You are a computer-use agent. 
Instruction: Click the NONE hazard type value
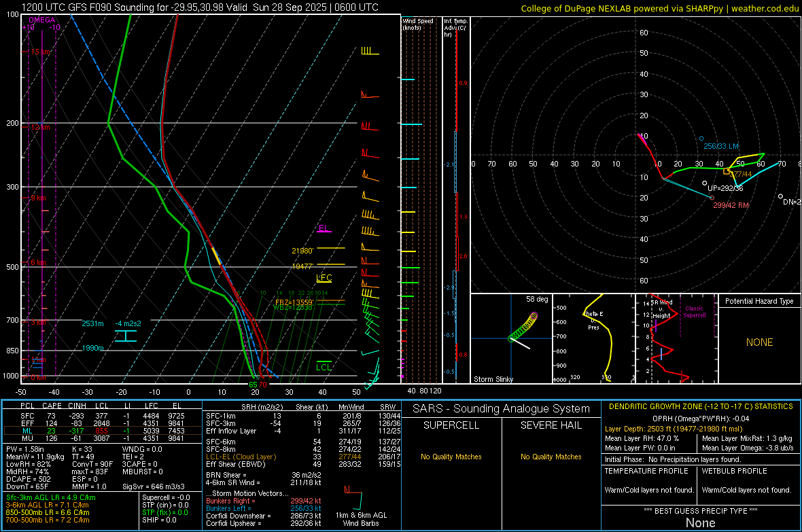pyautogui.click(x=759, y=342)
